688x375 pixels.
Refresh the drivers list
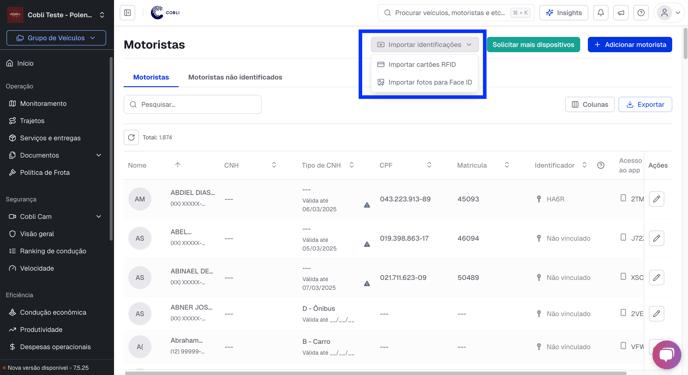[x=131, y=137]
